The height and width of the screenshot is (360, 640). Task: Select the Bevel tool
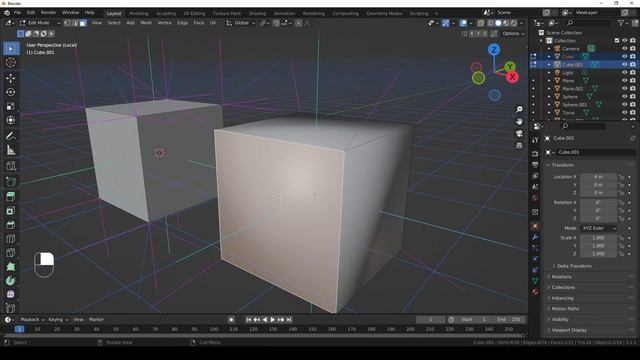pyautogui.click(x=11, y=224)
